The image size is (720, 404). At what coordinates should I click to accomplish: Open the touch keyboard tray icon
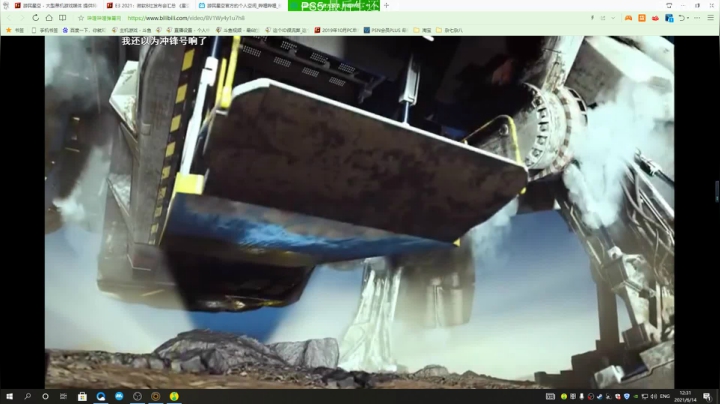550,396
